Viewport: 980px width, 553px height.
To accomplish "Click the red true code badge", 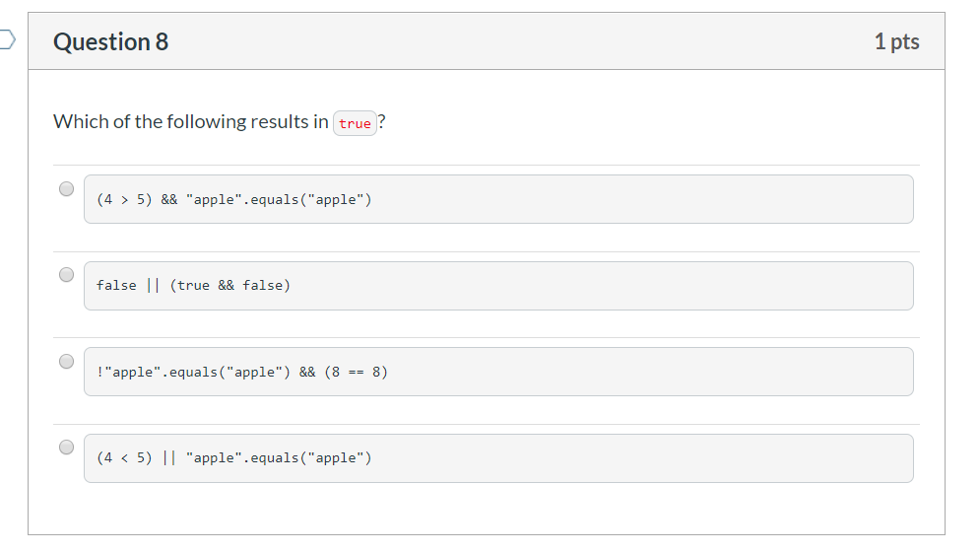I will point(355,123).
